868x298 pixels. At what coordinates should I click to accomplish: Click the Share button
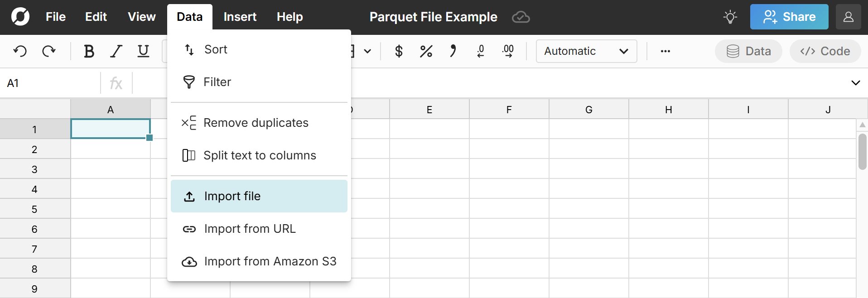click(x=789, y=17)
